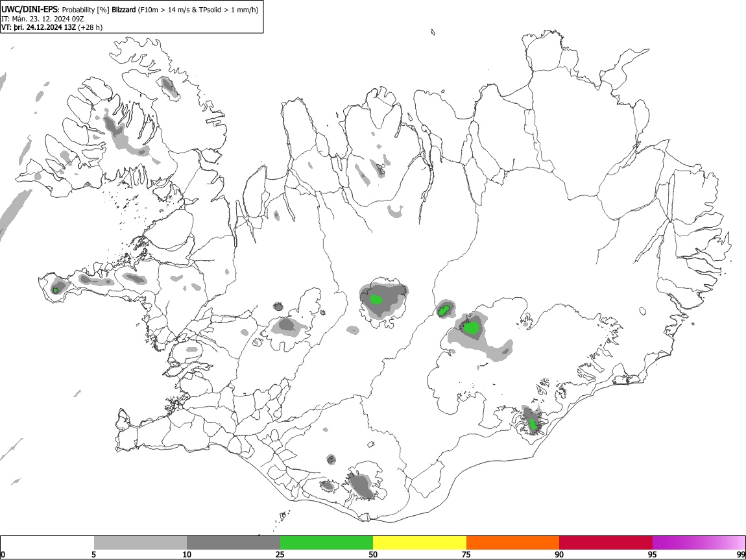
Task: Click the VT: þri. 24.12.2024 13Z line
Action: click(51, 27)
